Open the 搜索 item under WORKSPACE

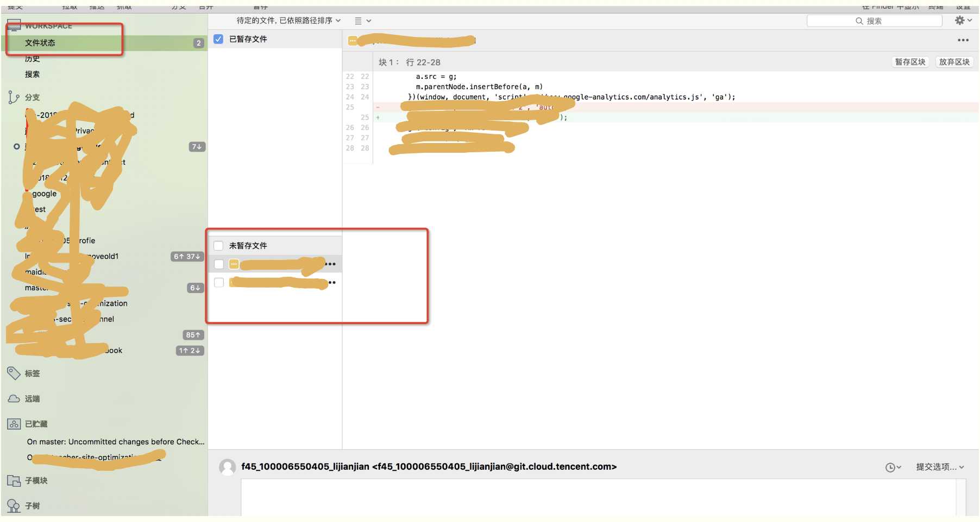click(x=32, y=74)
